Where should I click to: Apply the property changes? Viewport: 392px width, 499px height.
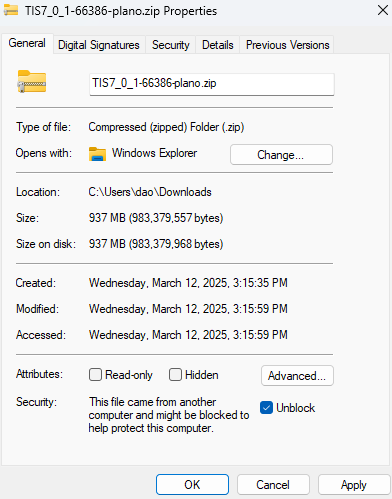tap(354, 485)
